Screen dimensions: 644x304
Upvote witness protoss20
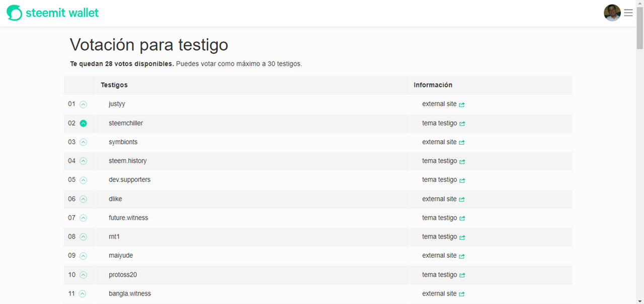pos(84,275)
